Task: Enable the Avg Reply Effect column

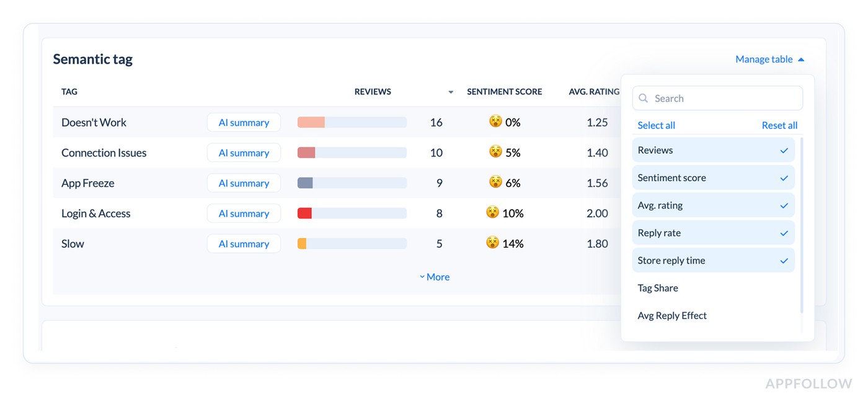Action: (x=672, y=315)
